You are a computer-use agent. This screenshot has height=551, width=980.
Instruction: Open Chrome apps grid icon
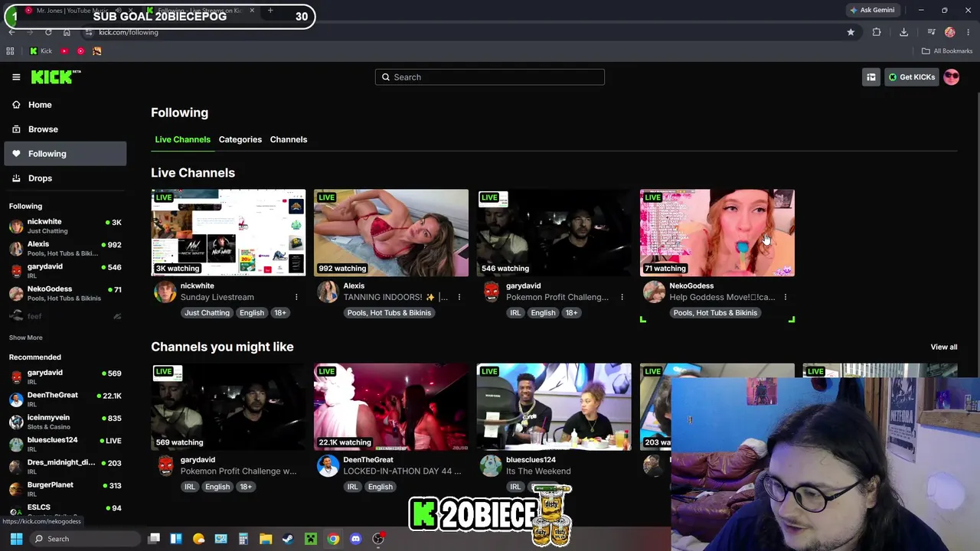click(10, 51)
